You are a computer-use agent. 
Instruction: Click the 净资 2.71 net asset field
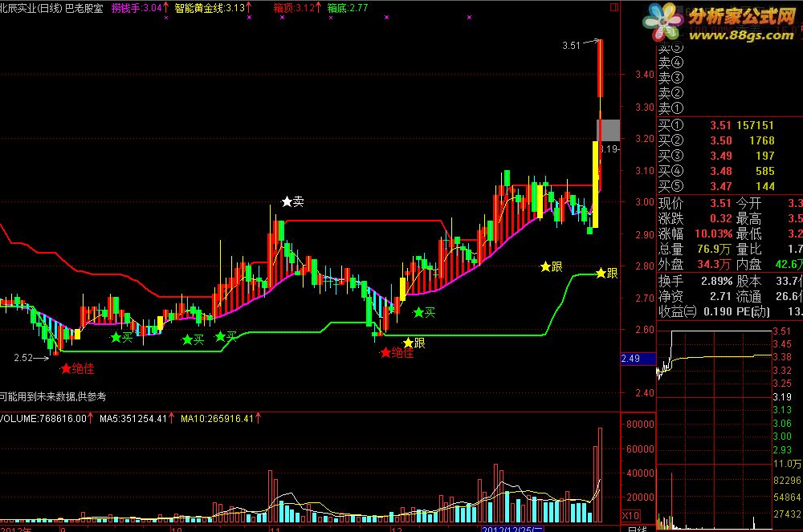(x=695, y=297)
